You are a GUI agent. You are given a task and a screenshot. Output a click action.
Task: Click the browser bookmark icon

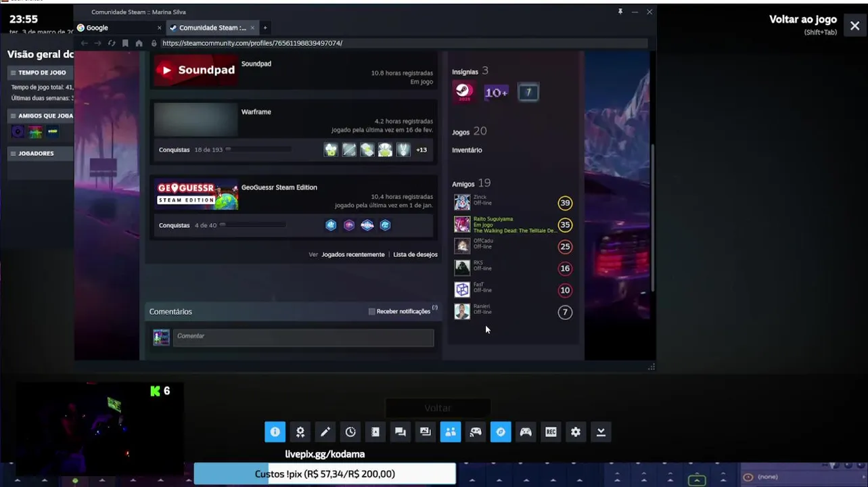pos(125,43)
